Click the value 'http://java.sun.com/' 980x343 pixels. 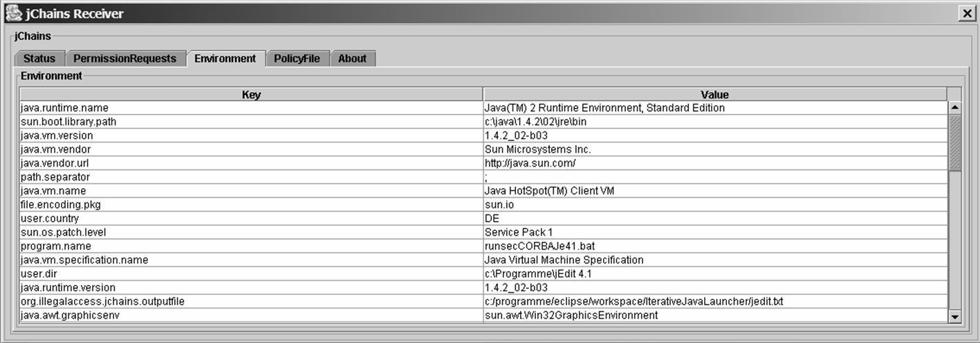[x=715, y=163]
